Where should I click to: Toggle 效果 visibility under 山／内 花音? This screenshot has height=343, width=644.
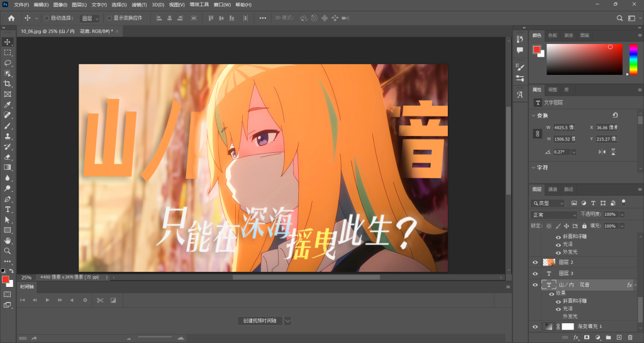[x=552, y=293]
